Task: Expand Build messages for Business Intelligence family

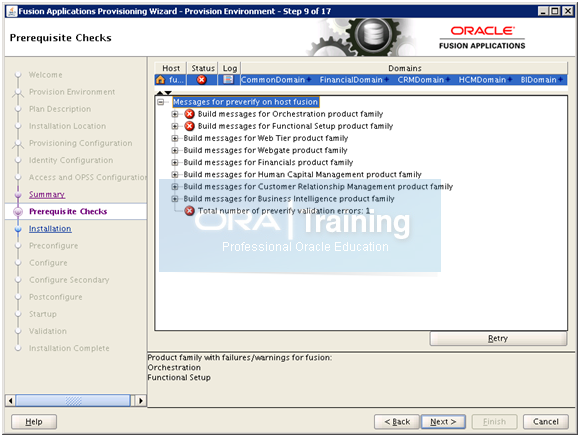Action: coord(175,199)
